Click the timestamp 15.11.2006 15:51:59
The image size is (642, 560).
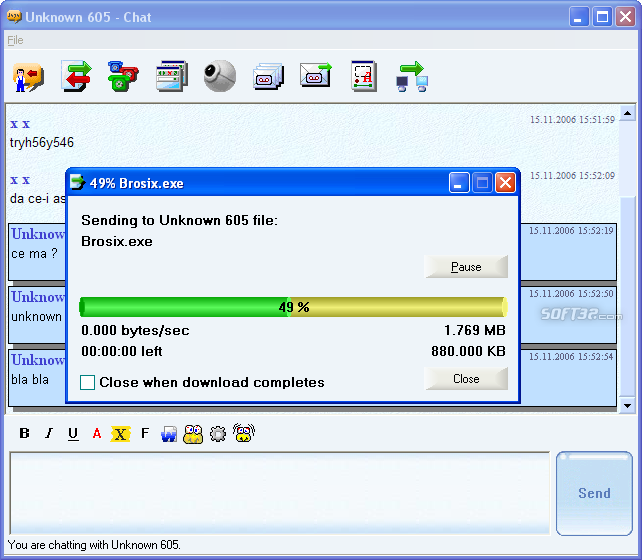coord(572,120)
